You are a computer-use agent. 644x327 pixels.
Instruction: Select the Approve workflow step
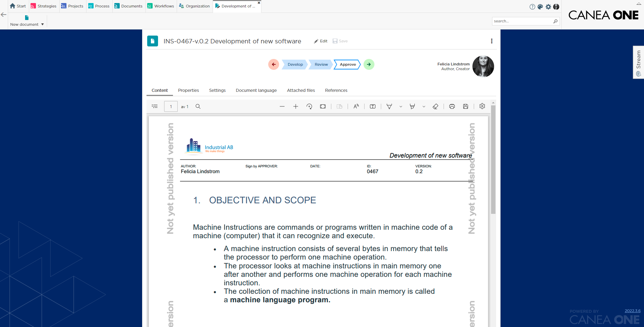347,64
